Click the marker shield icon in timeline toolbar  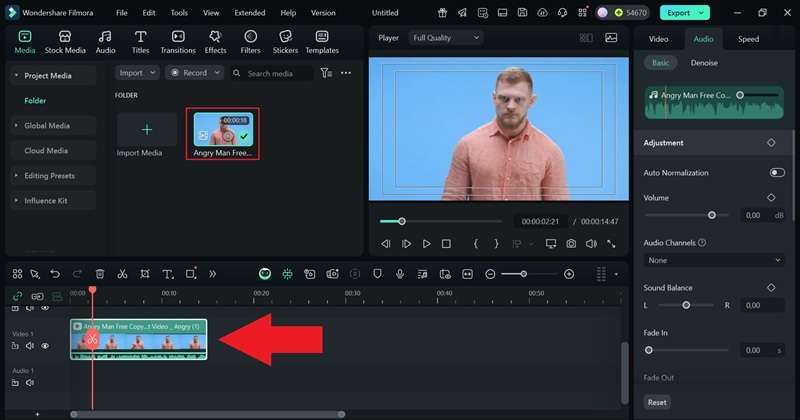378,274
